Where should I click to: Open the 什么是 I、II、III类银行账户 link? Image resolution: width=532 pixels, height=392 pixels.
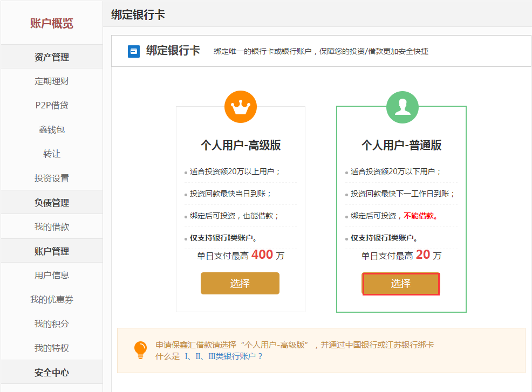(x=209, y=356)
